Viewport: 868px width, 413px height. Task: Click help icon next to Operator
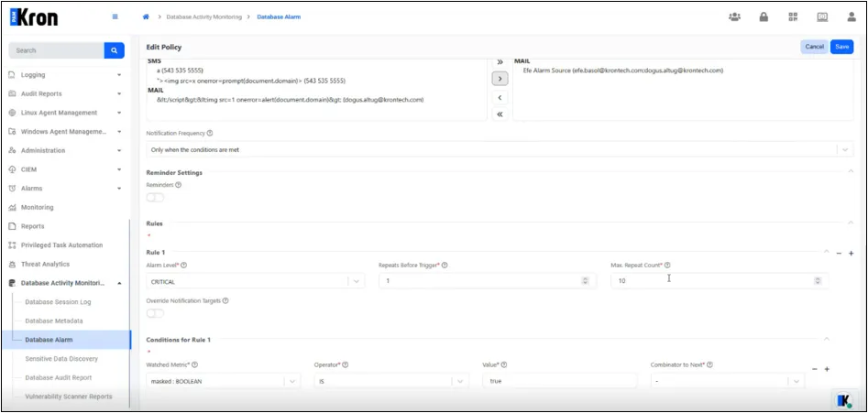click(345, 364)
